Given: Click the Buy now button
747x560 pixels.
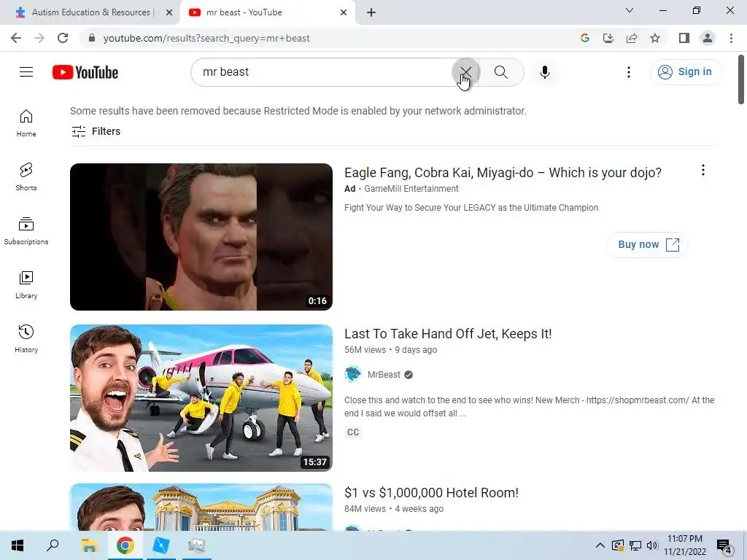Looking at the screenshot, I should (648, 245).
